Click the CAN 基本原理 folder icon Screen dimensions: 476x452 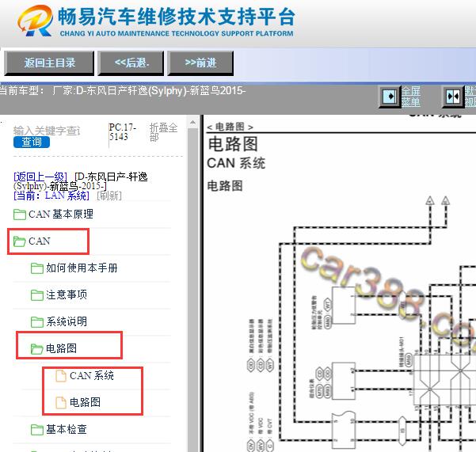click(20, 215)
